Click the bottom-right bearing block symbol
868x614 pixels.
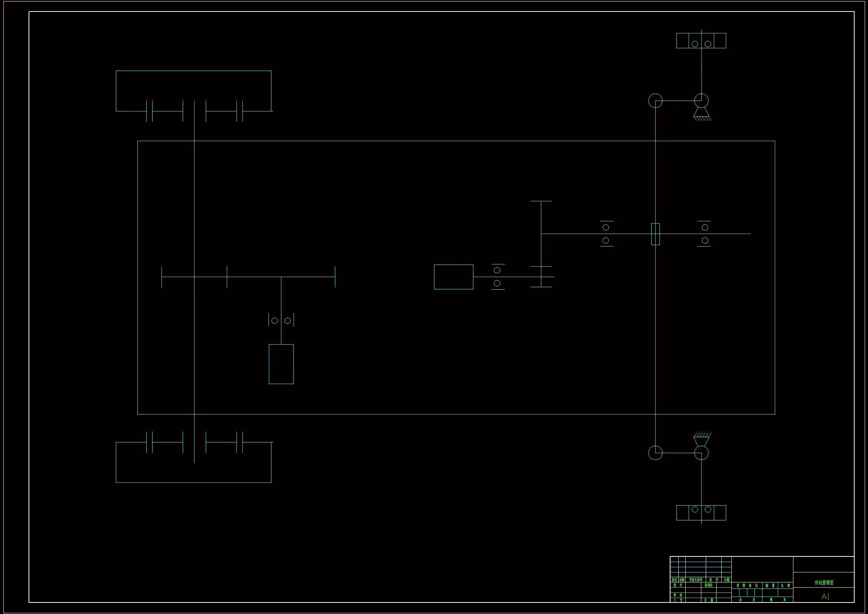point(701,513)
